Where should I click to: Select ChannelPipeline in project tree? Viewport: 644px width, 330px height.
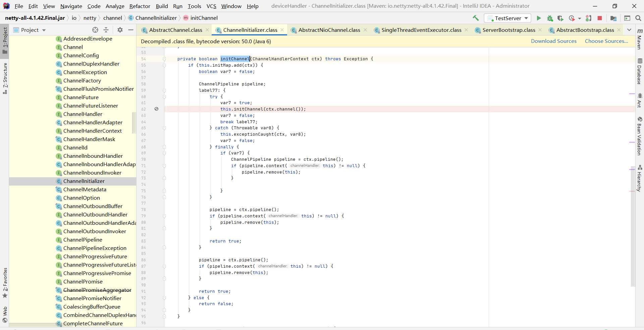click(x=83, y=240)
